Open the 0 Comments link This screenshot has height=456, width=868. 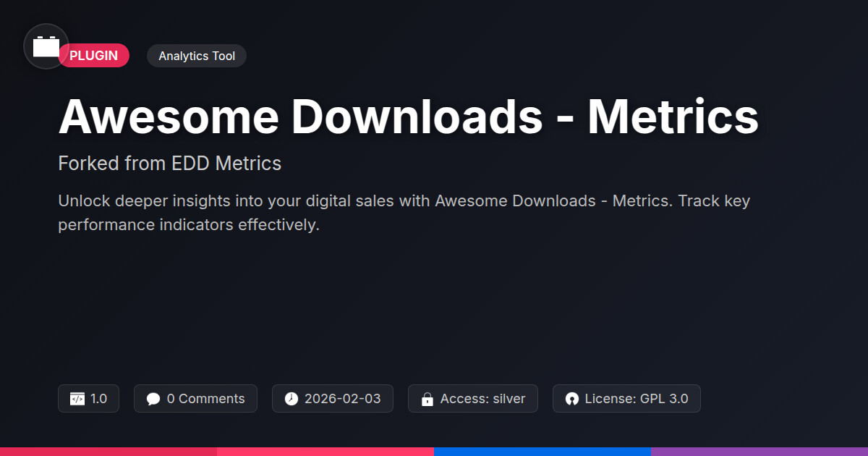[x=205, y=399]
